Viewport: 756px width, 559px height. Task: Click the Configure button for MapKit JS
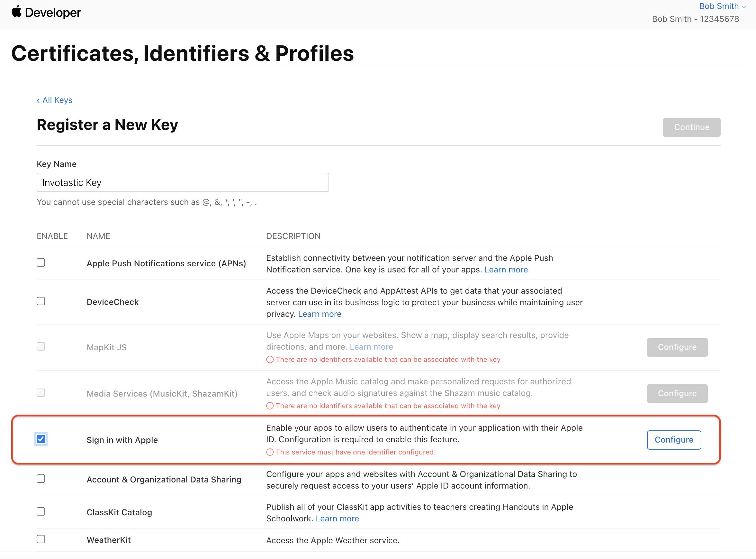coord(677,347)
